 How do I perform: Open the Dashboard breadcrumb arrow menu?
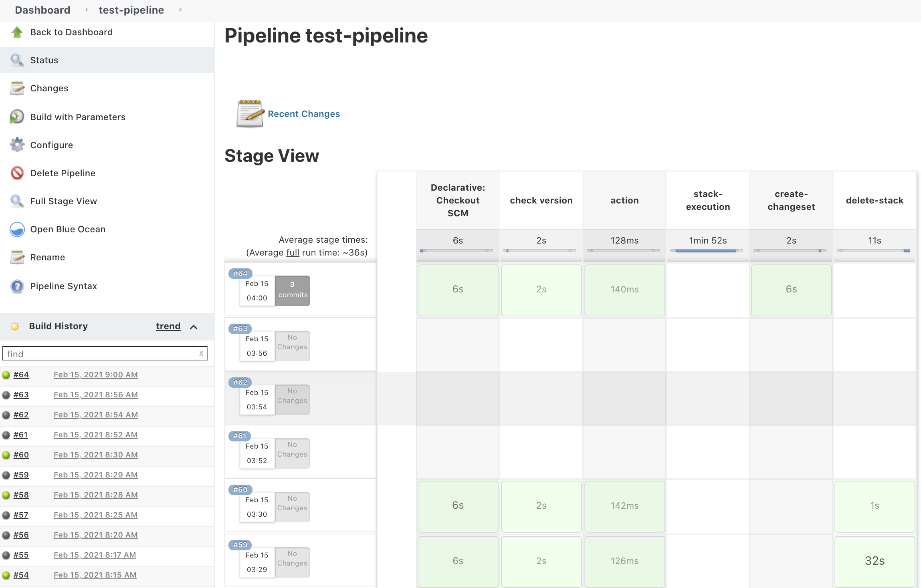[x=87, y=10]
